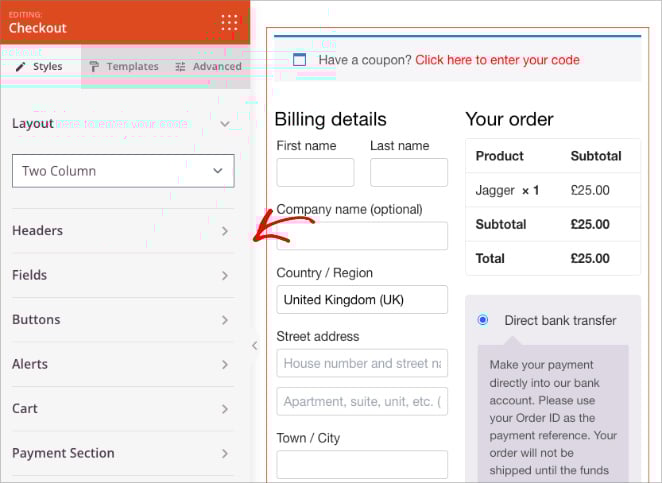Click the Billing details heading

pos(331,119)
